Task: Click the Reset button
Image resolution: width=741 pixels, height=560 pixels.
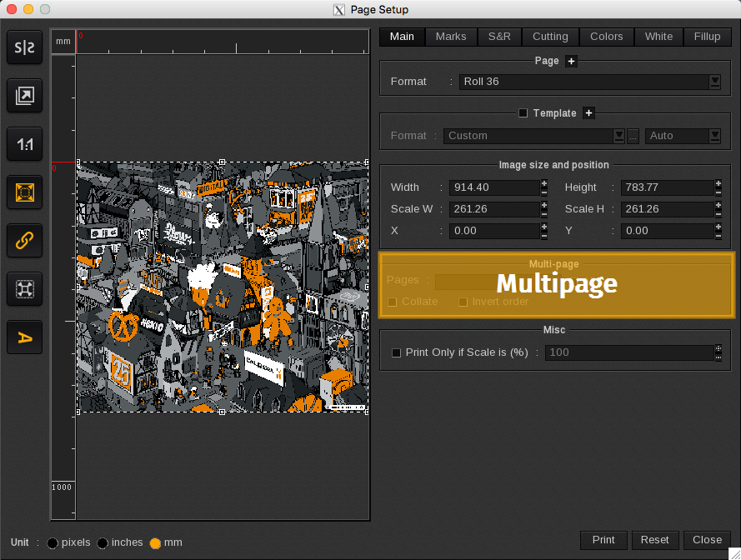Action: (x=654, y=540)
